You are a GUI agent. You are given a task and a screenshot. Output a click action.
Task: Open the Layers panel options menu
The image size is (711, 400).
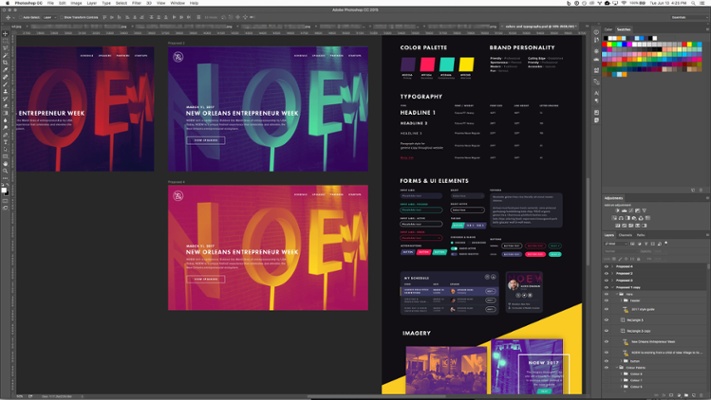click(x=706, y=235)
